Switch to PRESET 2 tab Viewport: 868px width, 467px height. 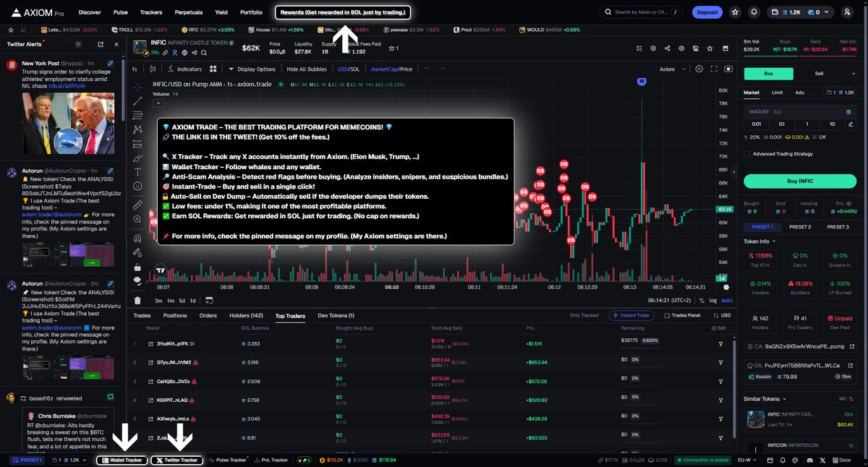[x=799, y=227]
